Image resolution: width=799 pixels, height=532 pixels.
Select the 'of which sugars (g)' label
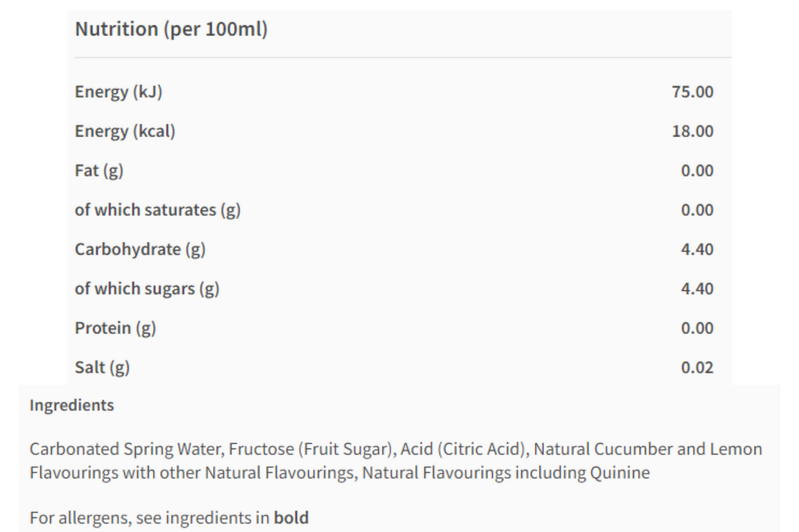(x=147, y=289)
